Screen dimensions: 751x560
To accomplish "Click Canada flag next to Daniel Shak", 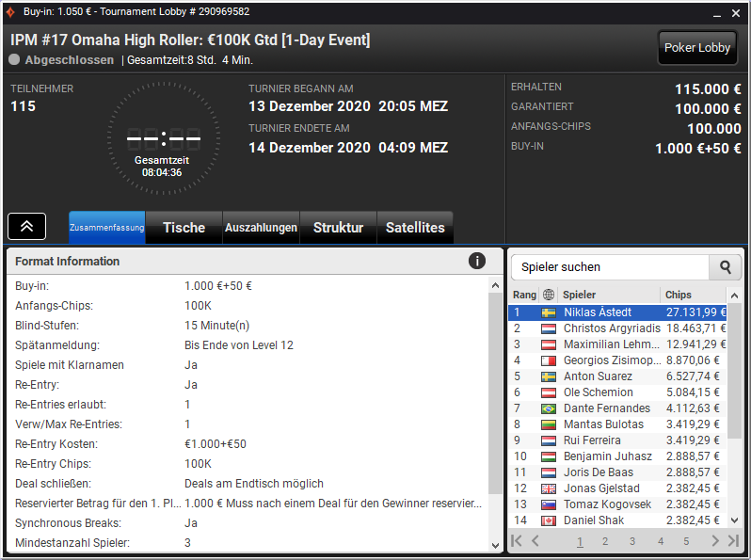I will (549, 520).
